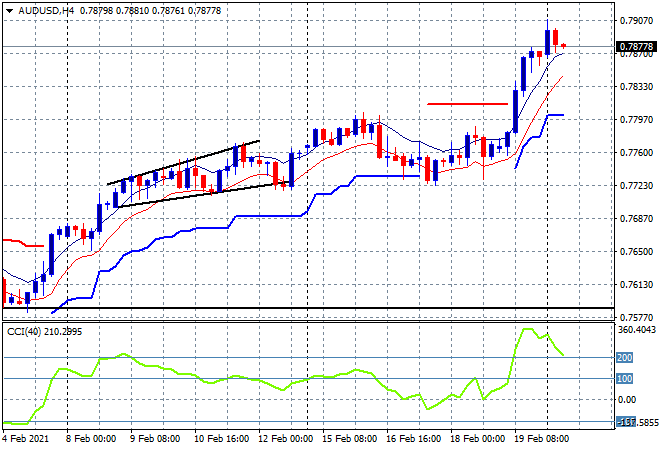Click the 360.4043 CCI scale maximum
Screen dimensions: 660x450
tap(637, 330)
